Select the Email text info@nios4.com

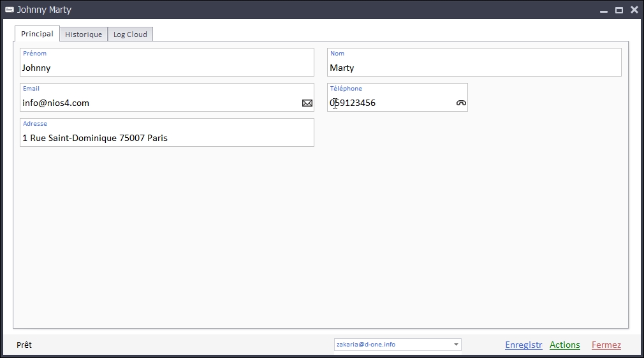click(x=56, y=103)
